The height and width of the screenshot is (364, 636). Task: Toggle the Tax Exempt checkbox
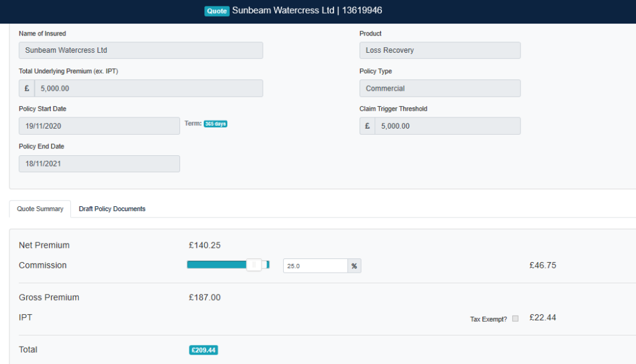[515, 319]
